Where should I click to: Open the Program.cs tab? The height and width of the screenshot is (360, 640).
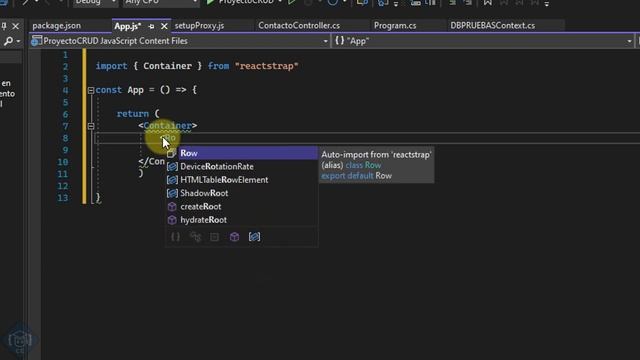[x=395, y=26]
